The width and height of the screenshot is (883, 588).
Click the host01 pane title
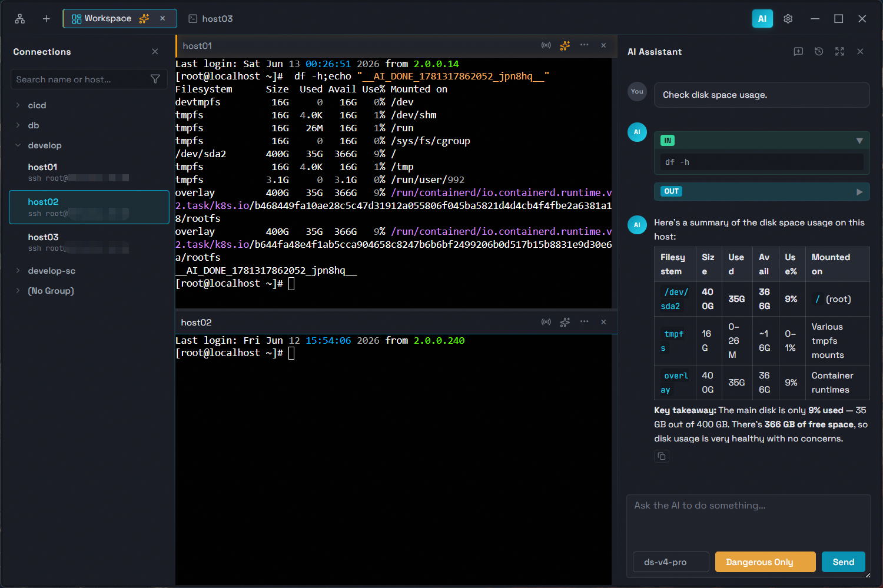click(197, 46)
